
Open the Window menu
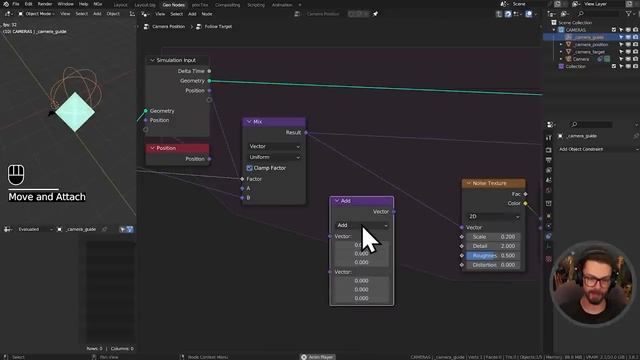65,4
